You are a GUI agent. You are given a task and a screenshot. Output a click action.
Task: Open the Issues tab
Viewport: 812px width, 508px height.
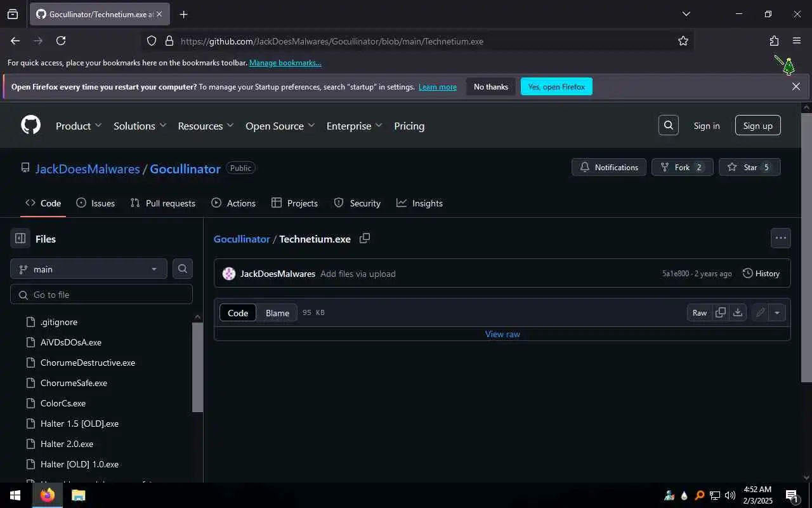[95, 203]
